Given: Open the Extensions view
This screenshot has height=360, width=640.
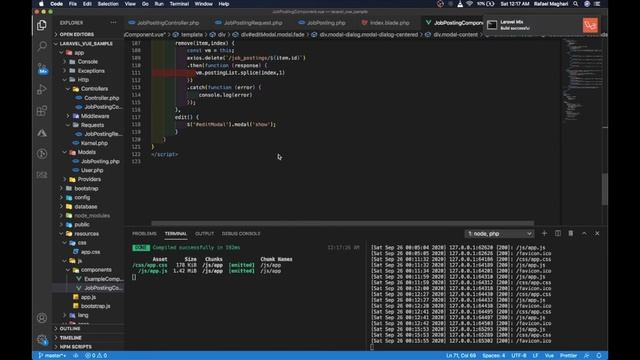Looking at the screenshot, I should point(42,111).
